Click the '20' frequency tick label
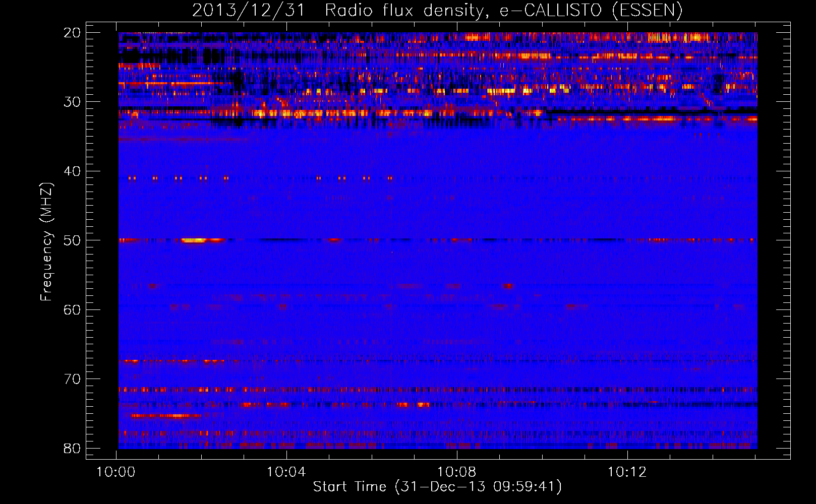Image resolution: width=816 pixels, height=504 pixels. point(72,33)
